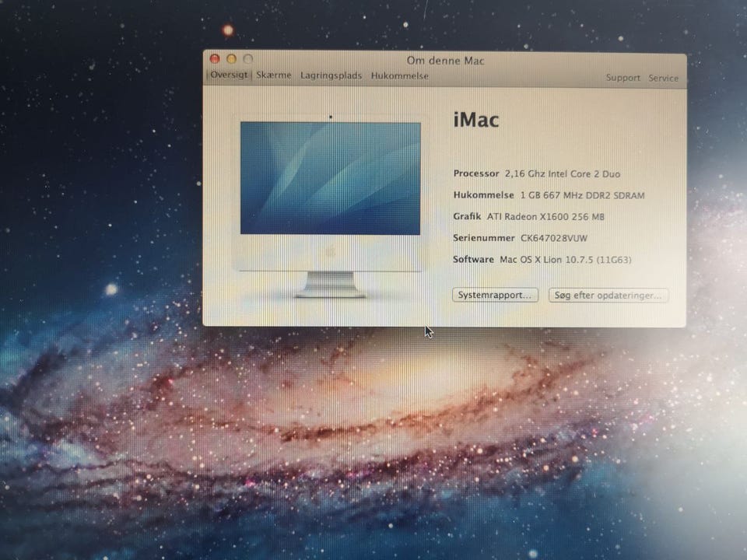Select the Lagringsplads tab
This screenshot has height=560, width=747.
click(x=331, y=75)
